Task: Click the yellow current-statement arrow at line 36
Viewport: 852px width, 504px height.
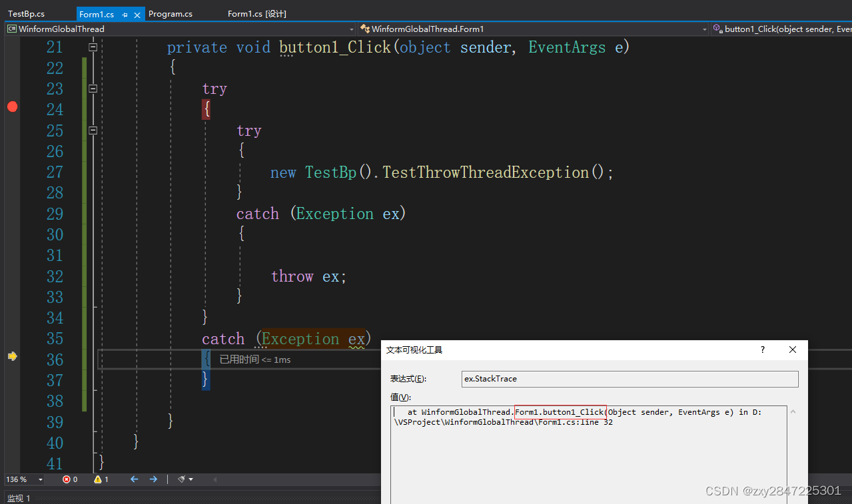Action: coord(12,357)
